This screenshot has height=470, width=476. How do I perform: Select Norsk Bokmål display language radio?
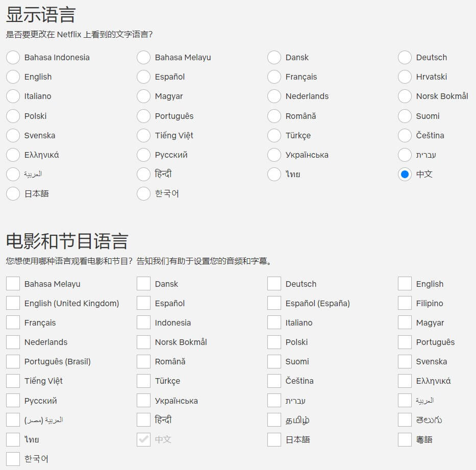click(x=405, y=96)
